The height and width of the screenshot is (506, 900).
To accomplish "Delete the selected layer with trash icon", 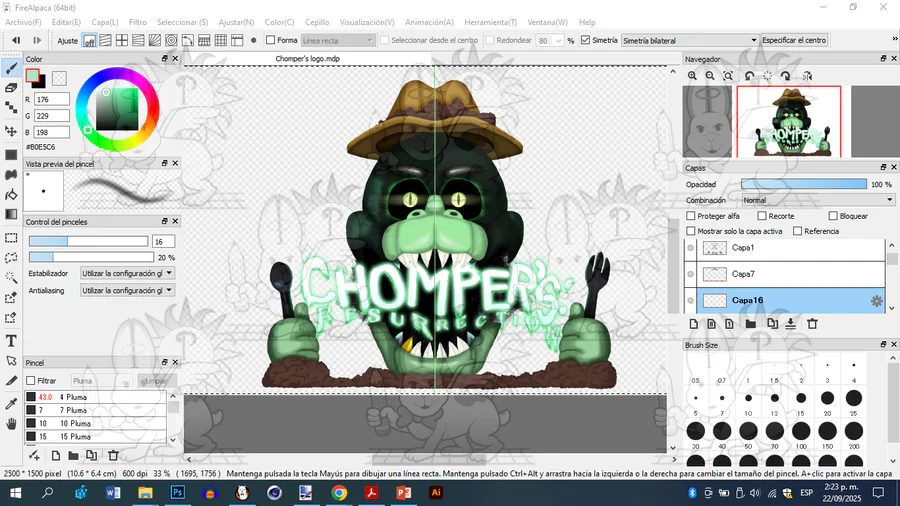I will click(x=812, y=324).
